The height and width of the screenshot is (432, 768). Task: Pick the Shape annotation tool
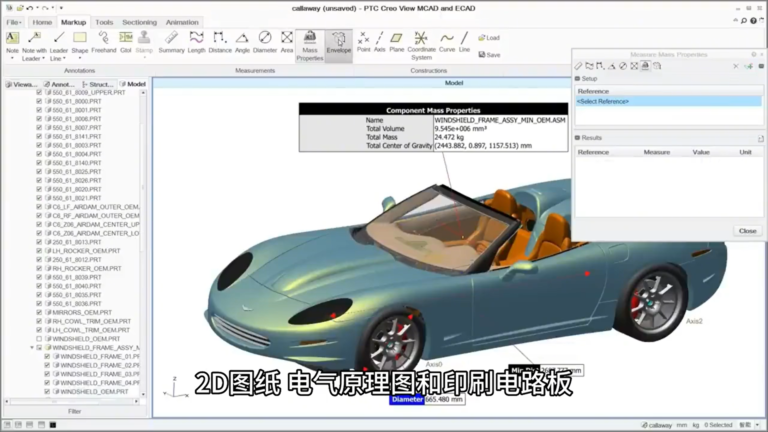[x=80, y=42]
